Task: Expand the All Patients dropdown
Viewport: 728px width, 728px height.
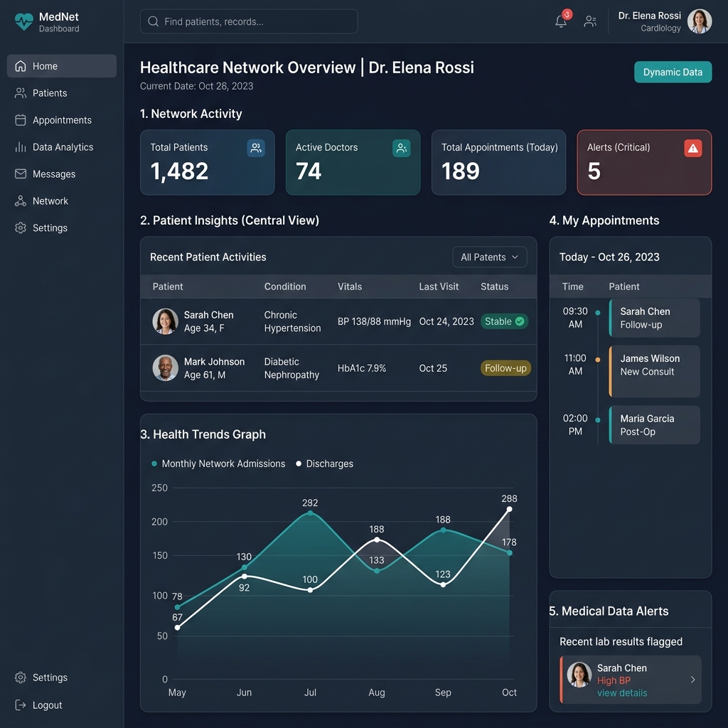Action: click(x=489, y=257)
